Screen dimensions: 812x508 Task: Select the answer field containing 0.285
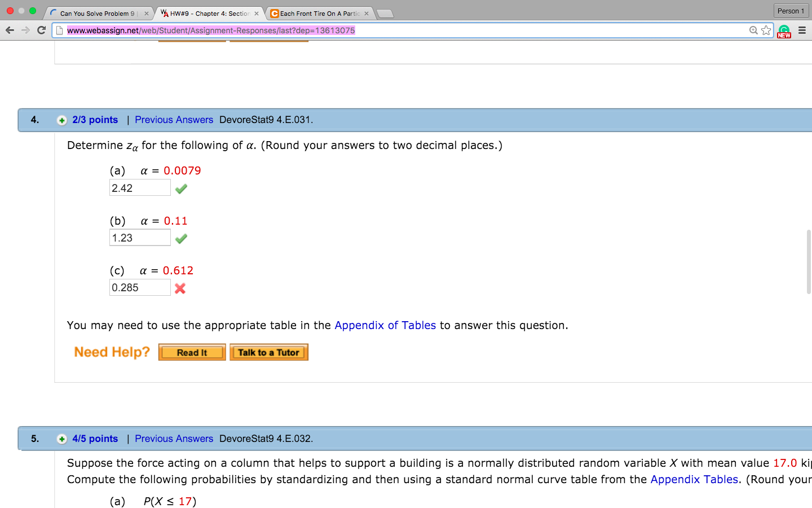pos(139,287)
